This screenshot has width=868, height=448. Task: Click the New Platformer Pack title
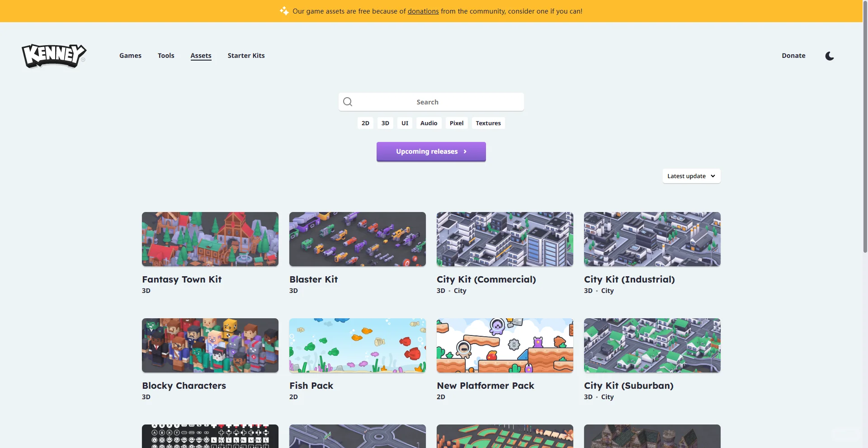point(486,386)
